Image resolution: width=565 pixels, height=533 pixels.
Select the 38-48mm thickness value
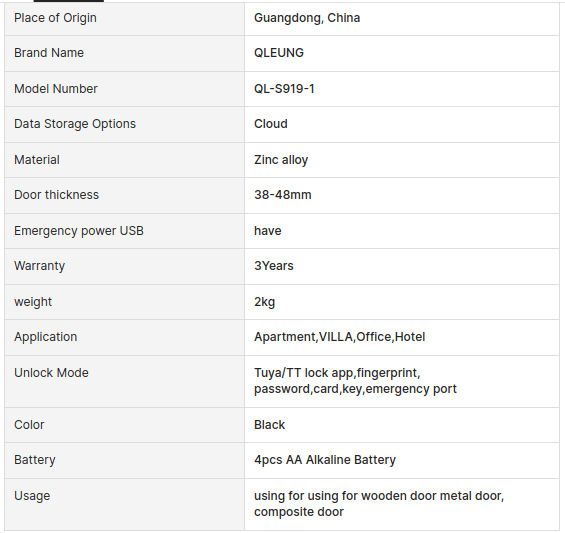point(282,195)
